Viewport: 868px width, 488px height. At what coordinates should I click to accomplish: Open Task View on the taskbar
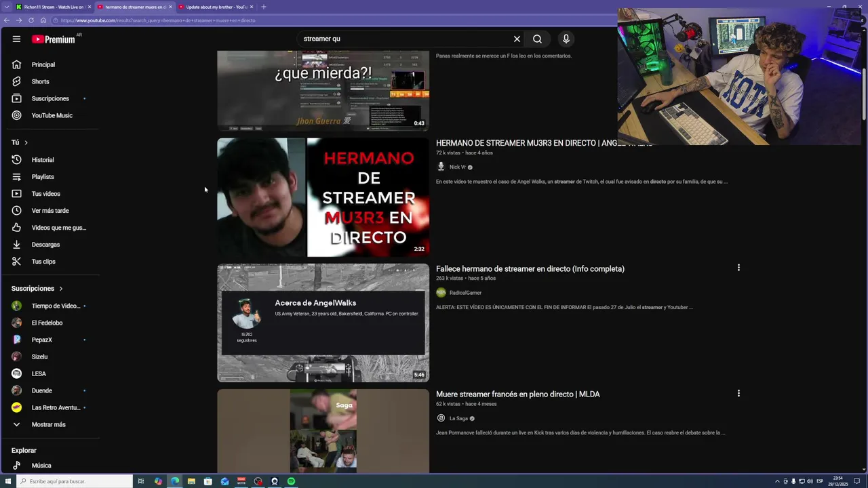point(141,481)
